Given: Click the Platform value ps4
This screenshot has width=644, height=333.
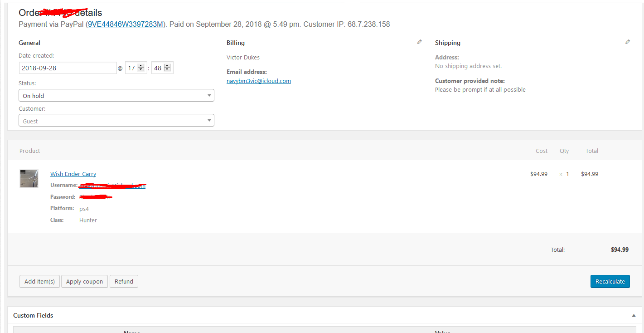Looking at the screenshot, I should [x=84, y=209].
